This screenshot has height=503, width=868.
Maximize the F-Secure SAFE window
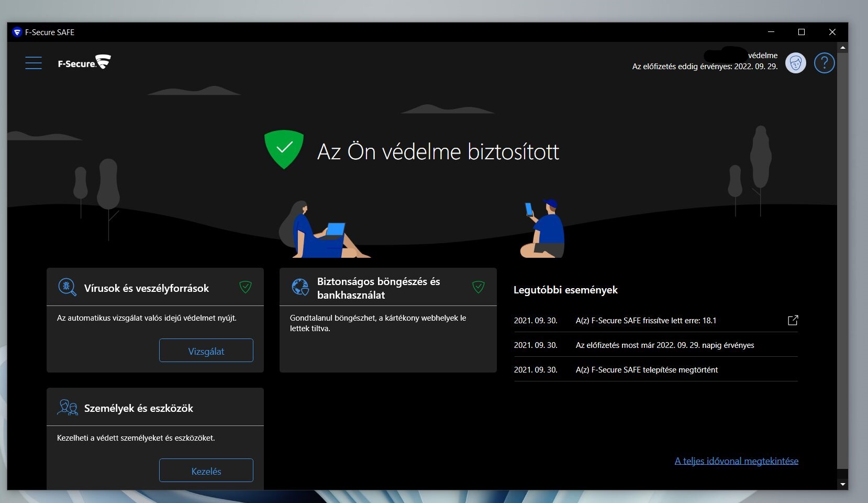[x=801, y=32]
